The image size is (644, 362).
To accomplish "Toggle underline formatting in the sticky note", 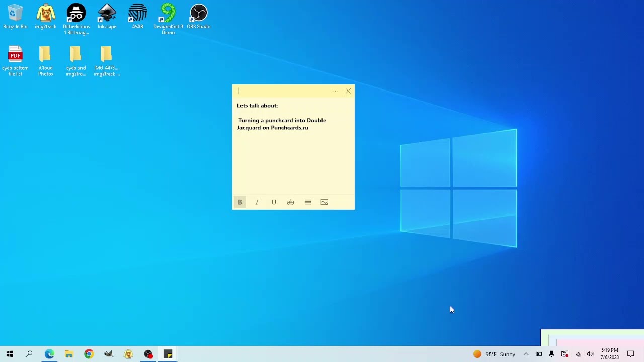I will 274,202.
